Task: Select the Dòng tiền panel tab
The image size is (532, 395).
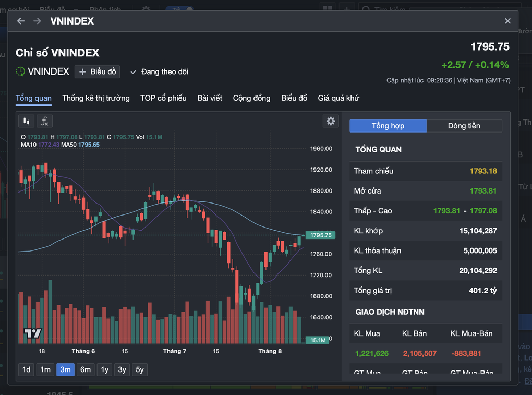Action: pos(464,126)
